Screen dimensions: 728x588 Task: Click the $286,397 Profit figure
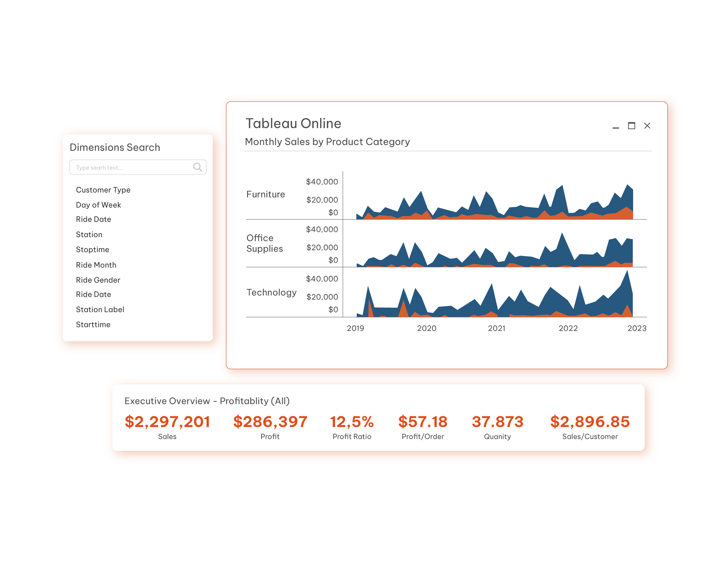pyautogui.click(x=270, y=422)
